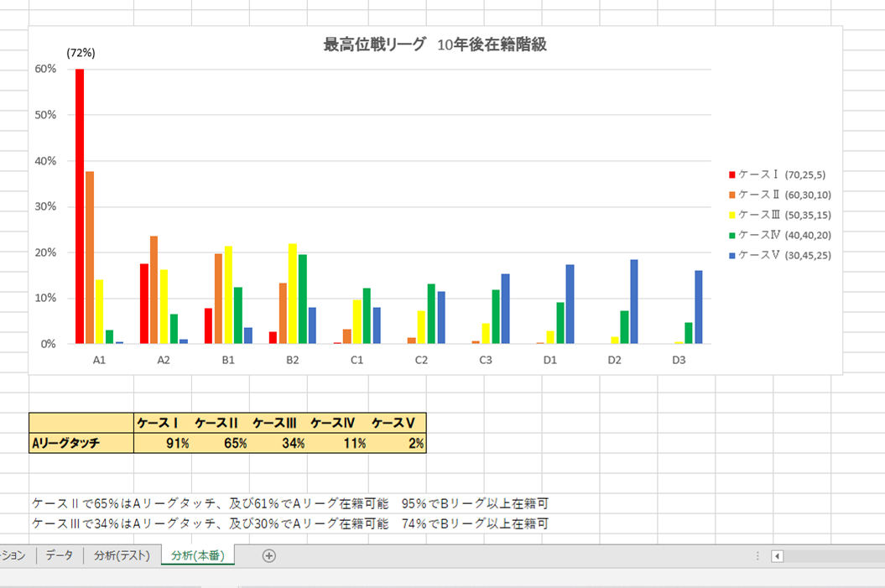
Task: Click the B2 axis label
Action: (293, 360)
